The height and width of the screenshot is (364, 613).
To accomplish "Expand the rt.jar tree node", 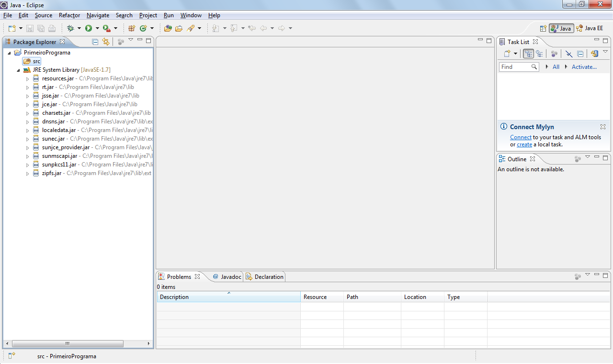I will 28,87.
